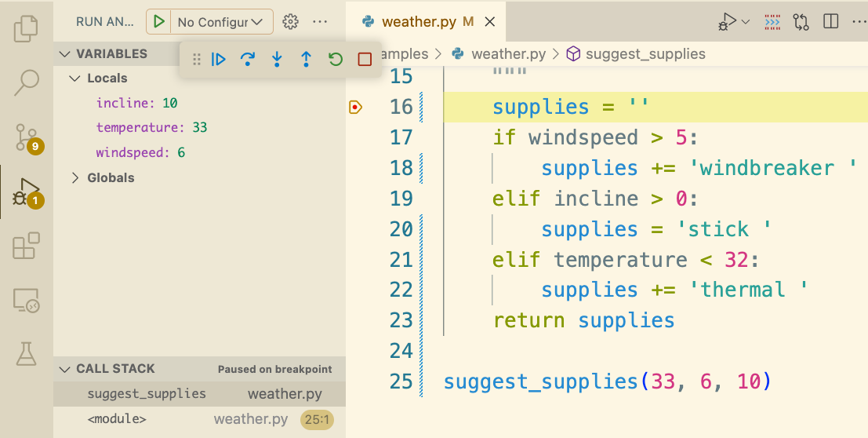Open the No Configuration launch dropdown
This screenshot has width=868, height=438.
pos(221,22)
